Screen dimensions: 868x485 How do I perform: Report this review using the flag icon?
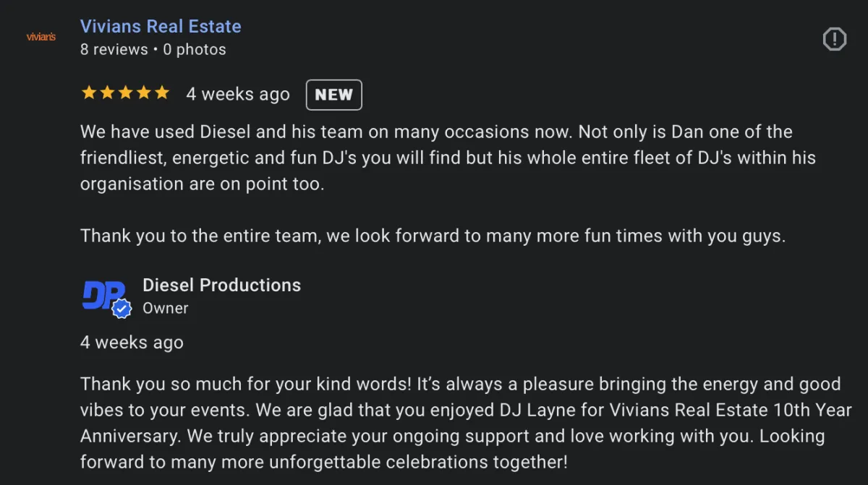click(x=835, y=39)
